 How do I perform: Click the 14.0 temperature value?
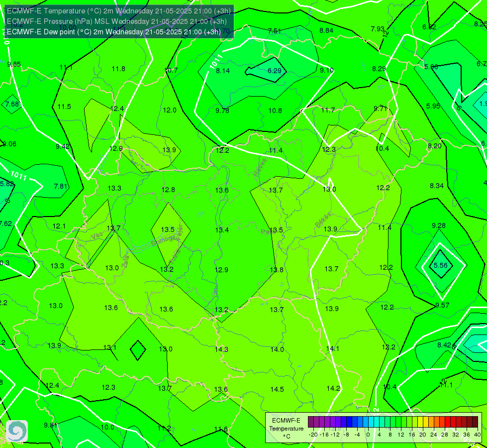pyautogui.click(x=277, y=349)
